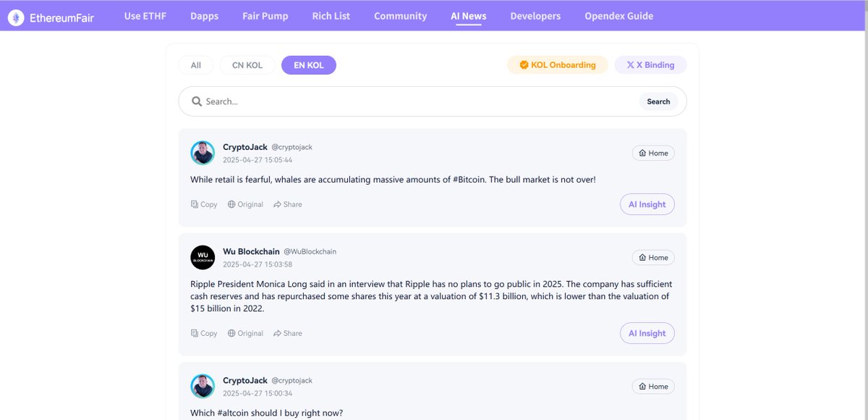Select the AI News nav item
This screenshot has width=868, height=420.
(x=469, y=16)
